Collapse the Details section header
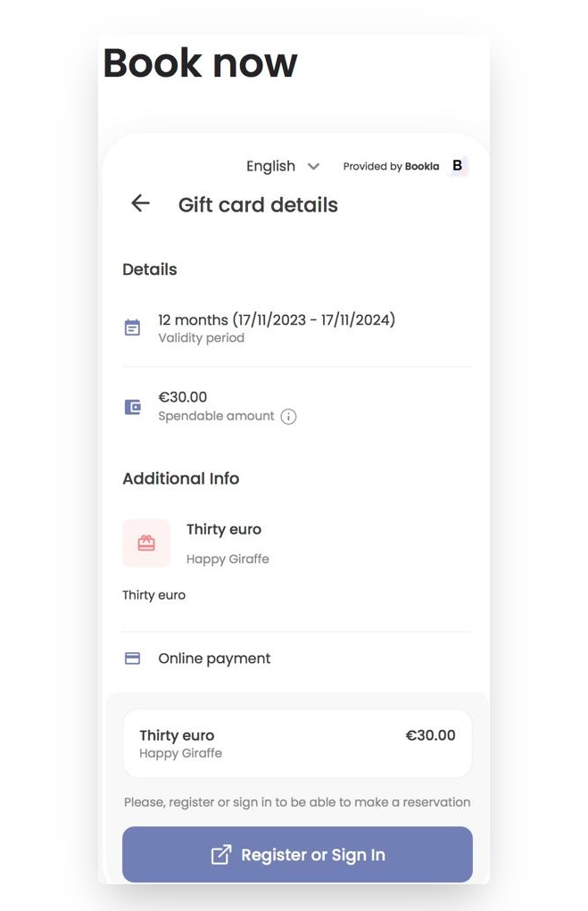588x911 pixels. [x=149, y=269]
